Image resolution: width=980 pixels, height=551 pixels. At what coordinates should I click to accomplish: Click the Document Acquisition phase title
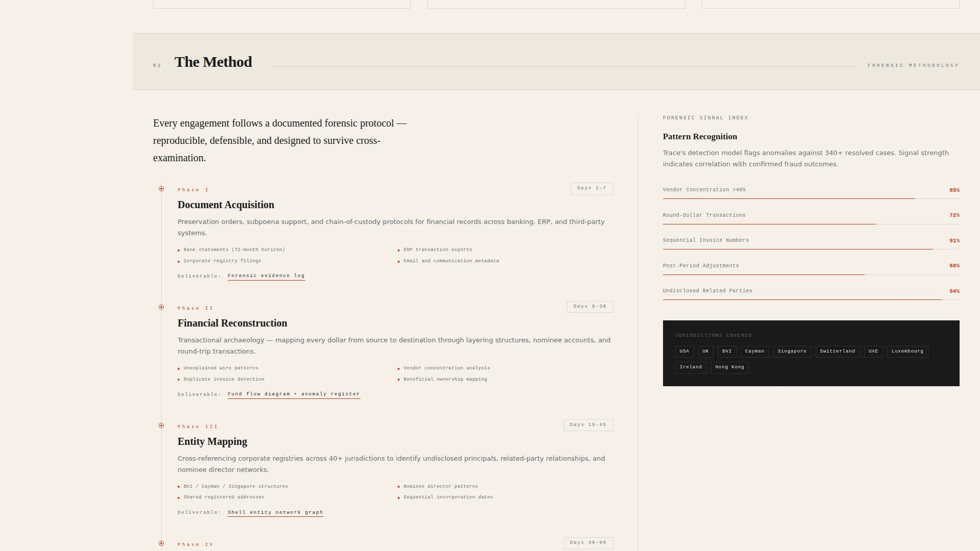pyautogui.click(x=226, y=205)
